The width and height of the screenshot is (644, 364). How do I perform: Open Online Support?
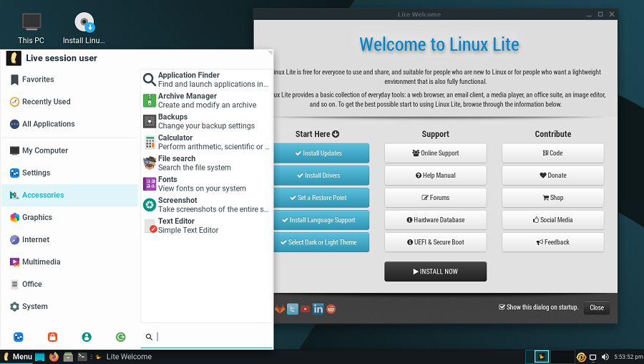(435, 153)
